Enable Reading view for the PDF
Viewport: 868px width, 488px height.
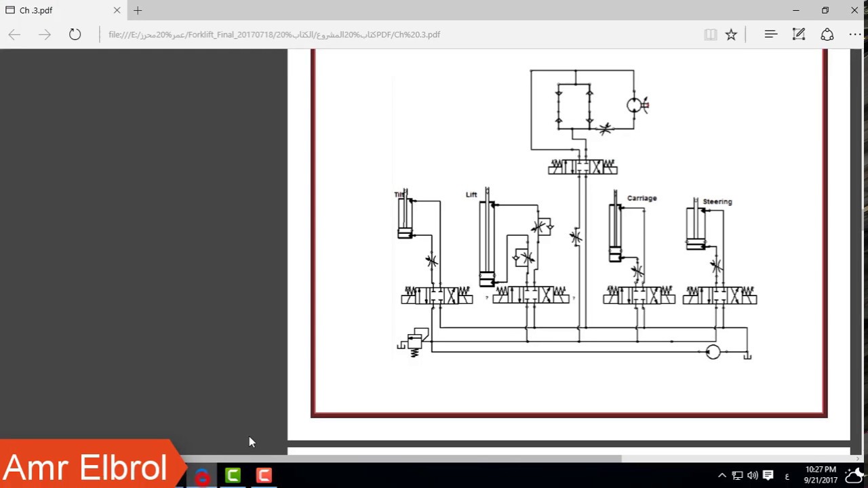[x=710, y=35]
